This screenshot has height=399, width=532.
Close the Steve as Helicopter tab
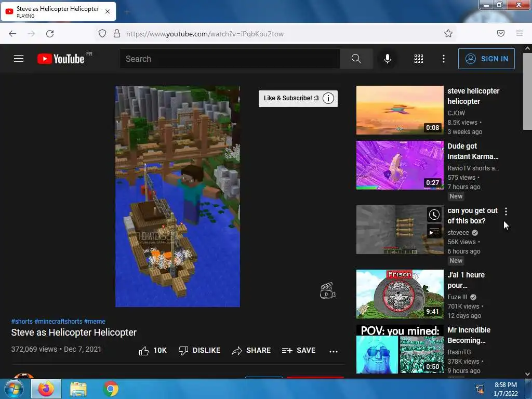[108, 11]
